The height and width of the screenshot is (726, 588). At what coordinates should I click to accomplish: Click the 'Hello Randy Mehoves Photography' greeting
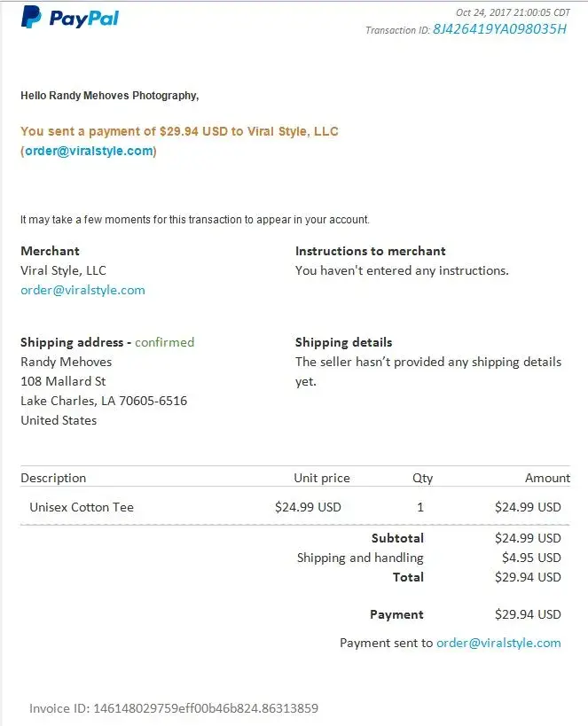(109, 95)
